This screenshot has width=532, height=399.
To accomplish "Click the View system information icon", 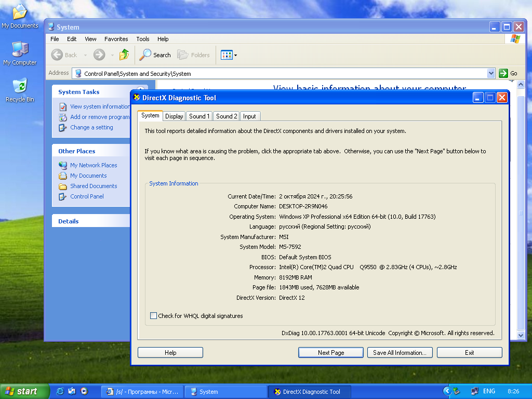I will tap(63, 107).
